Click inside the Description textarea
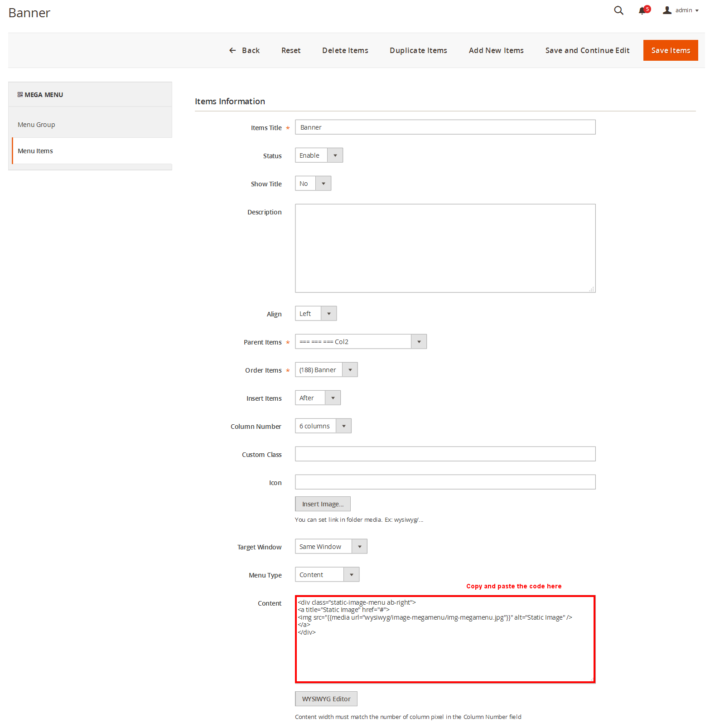710x728 pixels. 445,248
